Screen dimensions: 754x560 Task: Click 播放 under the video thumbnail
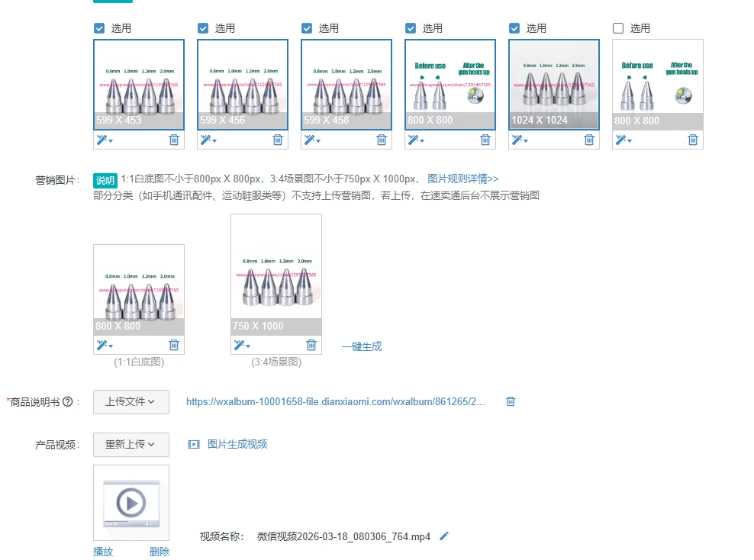[x=103, y=552]
